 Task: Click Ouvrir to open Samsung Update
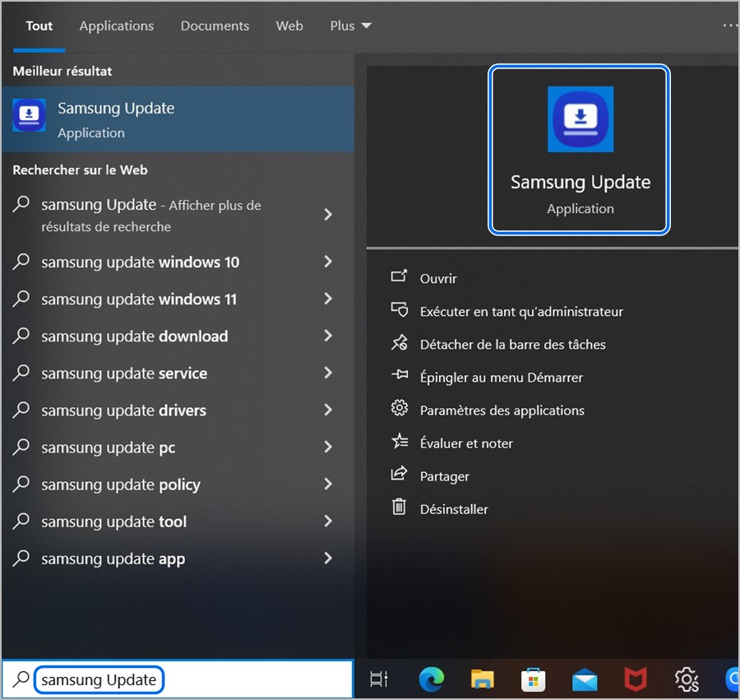click(438, 279)
